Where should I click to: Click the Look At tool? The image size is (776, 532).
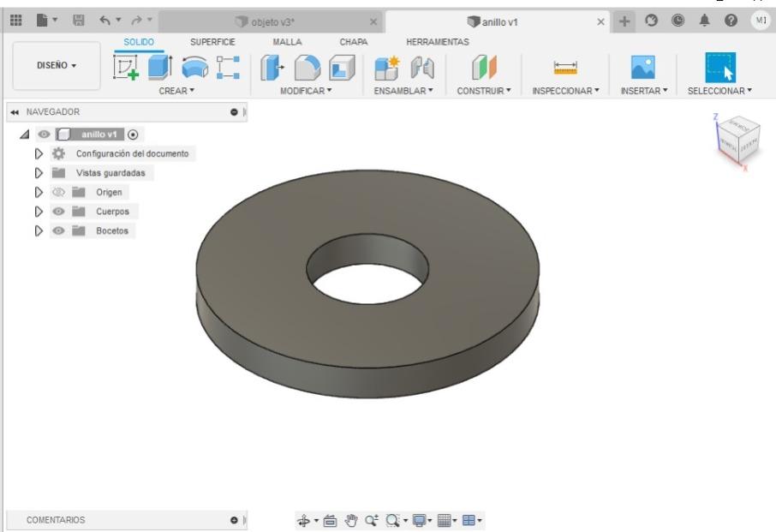(x=330, y=521)
